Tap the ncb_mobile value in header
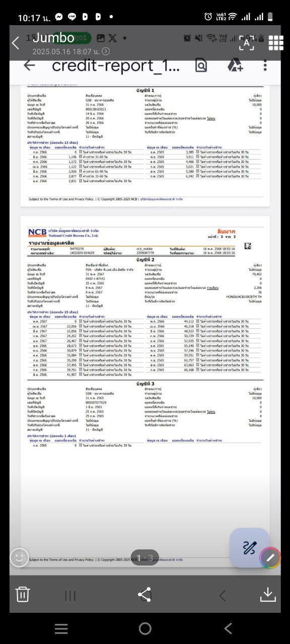Viewport: 290px width, 644px height. click(143, 249)
